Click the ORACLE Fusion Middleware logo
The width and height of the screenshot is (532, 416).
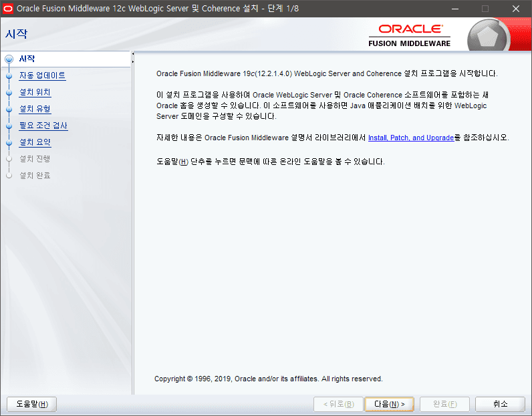410,35
